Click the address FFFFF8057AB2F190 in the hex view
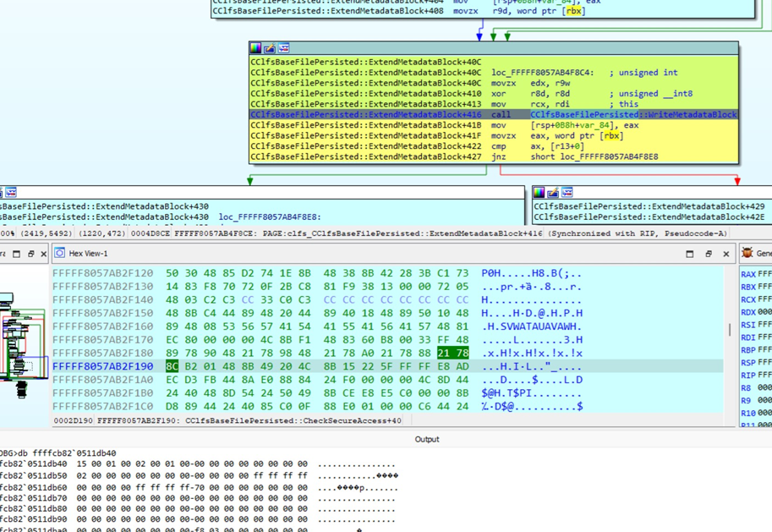The height and width of the screenshot is (532, 772). coord(103,366)
